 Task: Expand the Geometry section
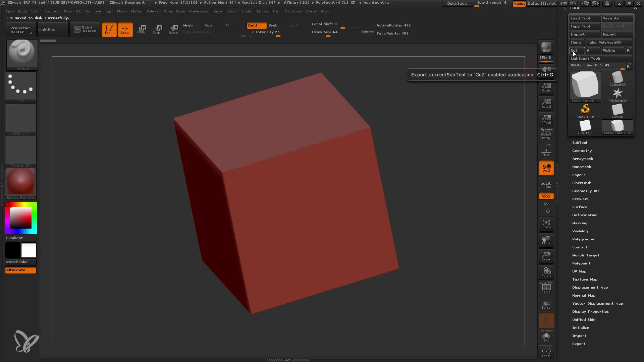coord(582,151)
